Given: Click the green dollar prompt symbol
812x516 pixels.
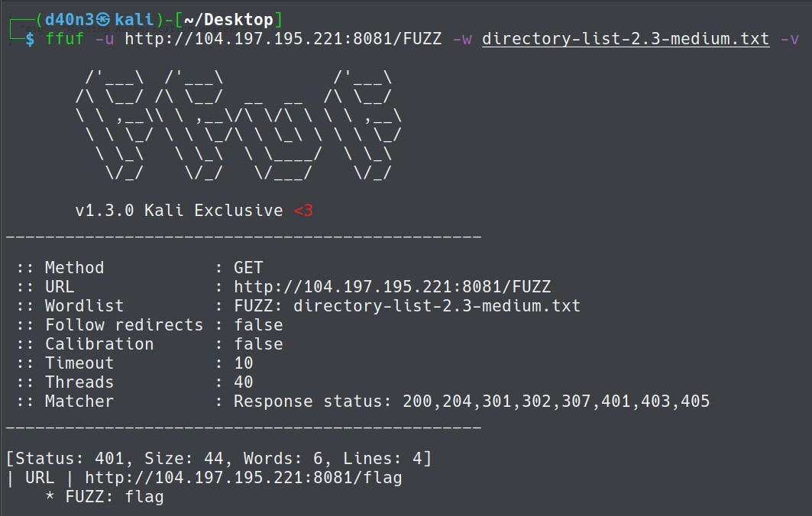Looking at the screenshot, I should (30, 39).
